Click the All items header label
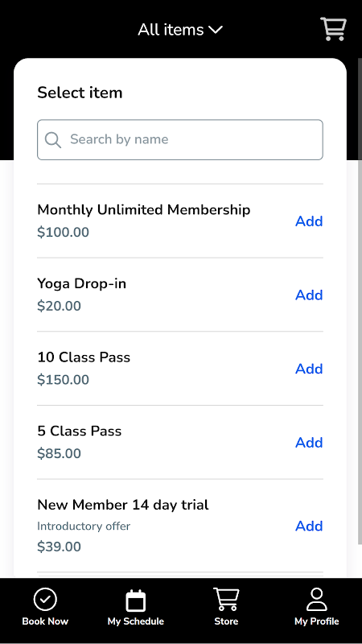The width and height of the screenshot is (362, 644). tap(171, 30)
